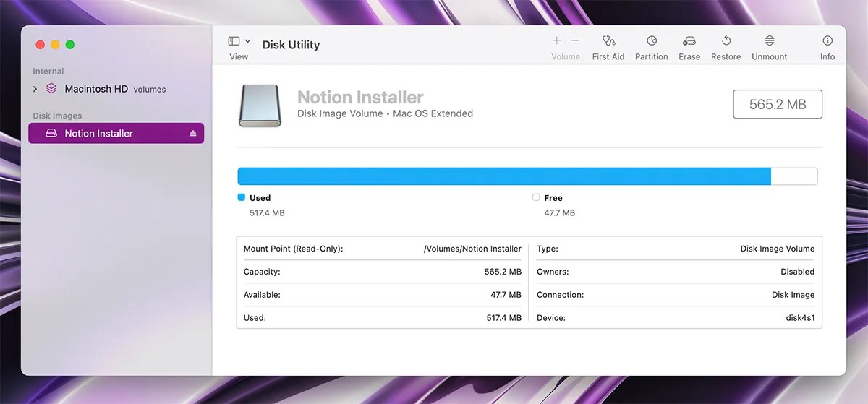Click the Disabled owners value
Screen dimensions: 868x404
(x=798, y=272)
